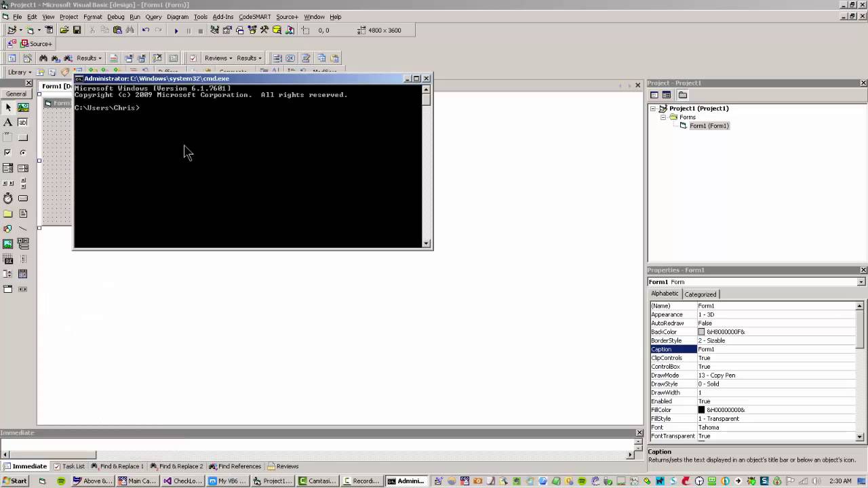
Task: Open the Add-Ins menu
Action: click(x=222, y=17)
